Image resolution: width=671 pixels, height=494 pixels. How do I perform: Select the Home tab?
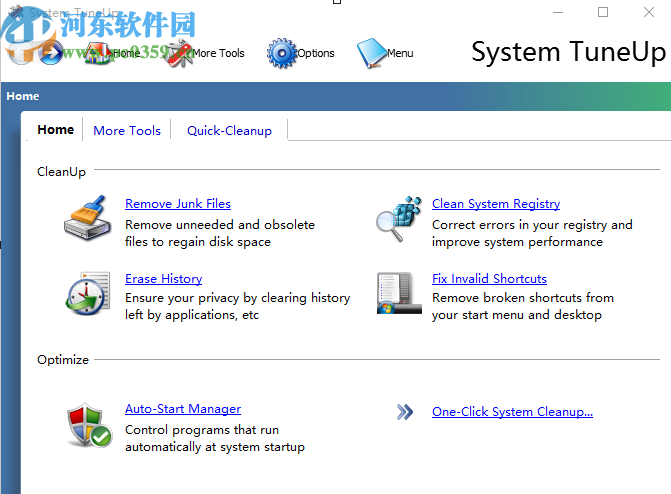coord(56,130)
